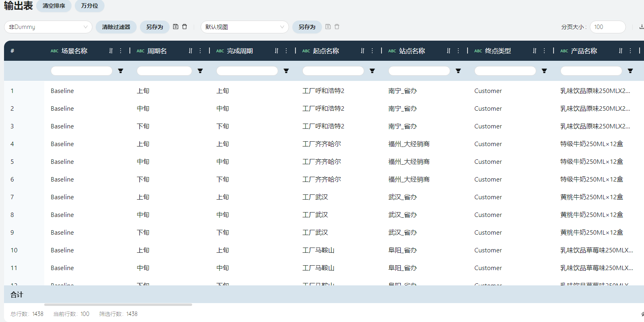Click the delete trash icon next to the filter save icon
Image resolution: width=644 pixels, height=322 pixels.
[185, 27]
